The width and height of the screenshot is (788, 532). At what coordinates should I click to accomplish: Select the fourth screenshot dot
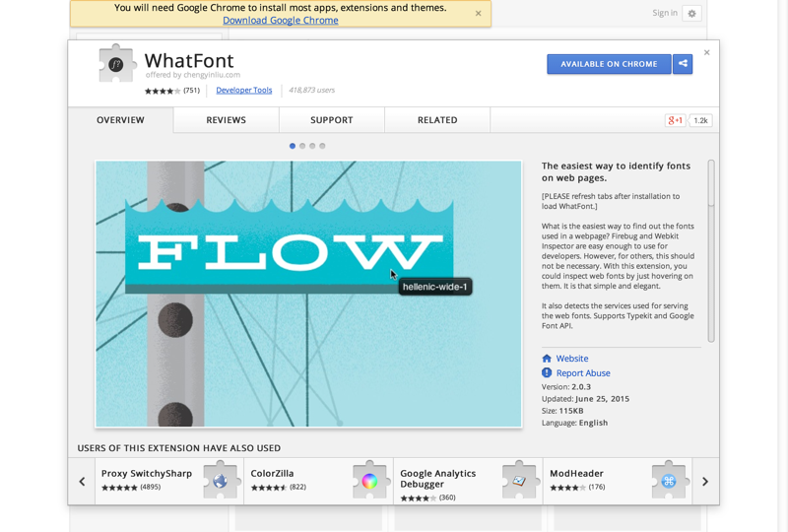pyautogui.click(x=323, y=146)
